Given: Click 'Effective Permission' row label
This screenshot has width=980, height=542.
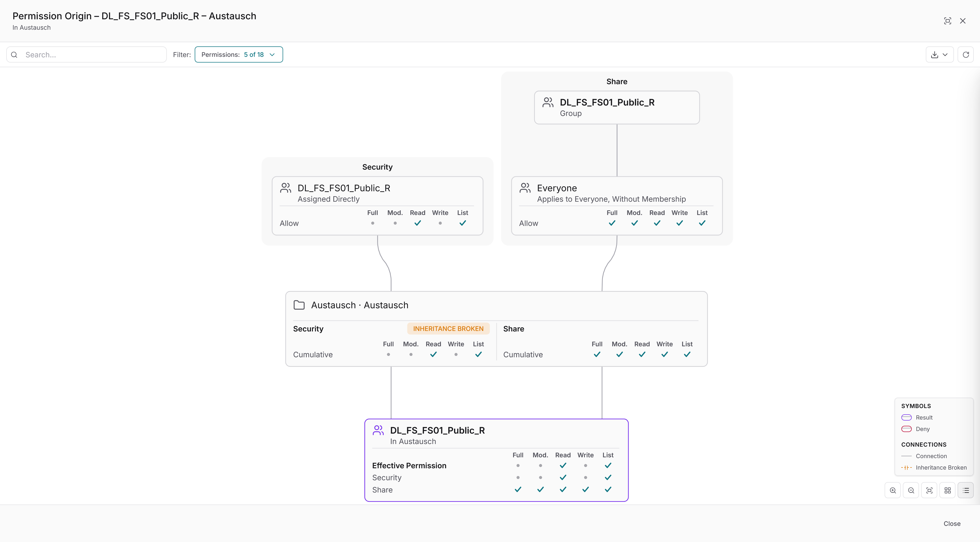Looking at the screenshot, I should click(409, 466).
